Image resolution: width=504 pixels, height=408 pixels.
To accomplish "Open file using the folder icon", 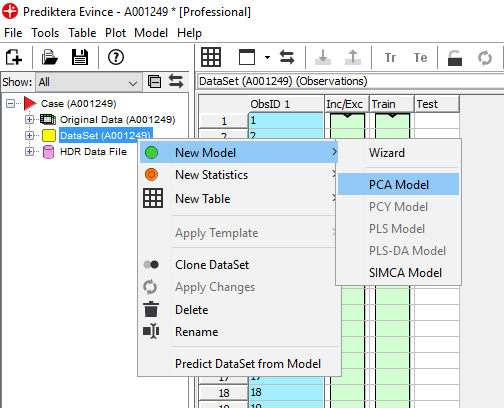I will point(50,57).
